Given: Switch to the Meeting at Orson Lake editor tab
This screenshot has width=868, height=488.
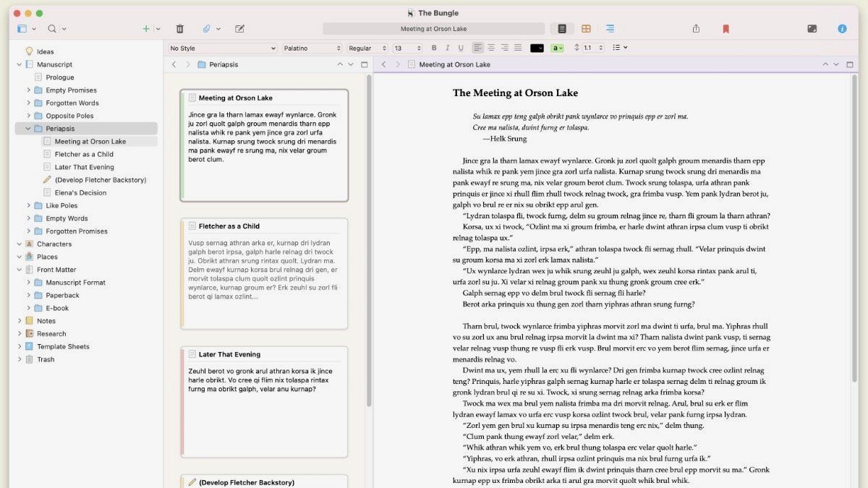Looking at the screenshot, I should click(x=454, y=64).
